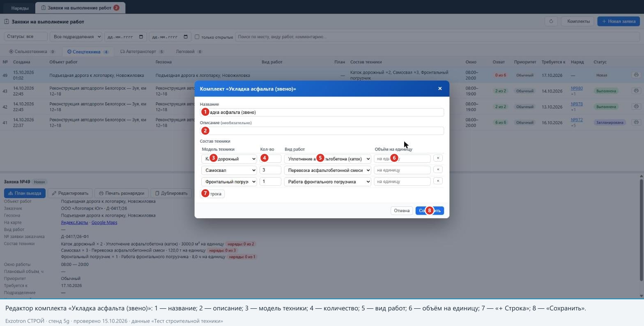Add a row with the + Строка button

[x=212, y=194]
